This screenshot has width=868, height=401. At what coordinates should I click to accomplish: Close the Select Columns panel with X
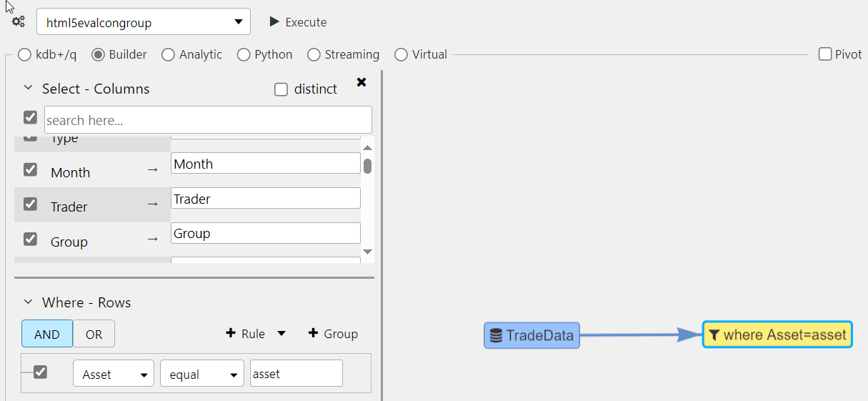[x=361, y=82]
